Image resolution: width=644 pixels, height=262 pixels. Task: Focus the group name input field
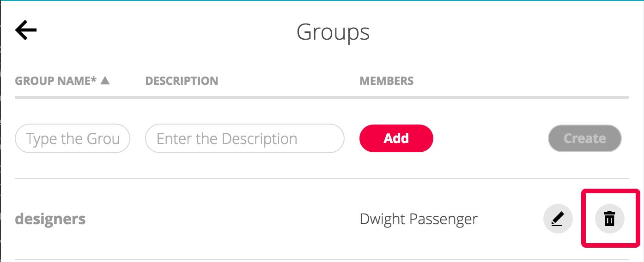pyautogui.click(x=73, y=138)
